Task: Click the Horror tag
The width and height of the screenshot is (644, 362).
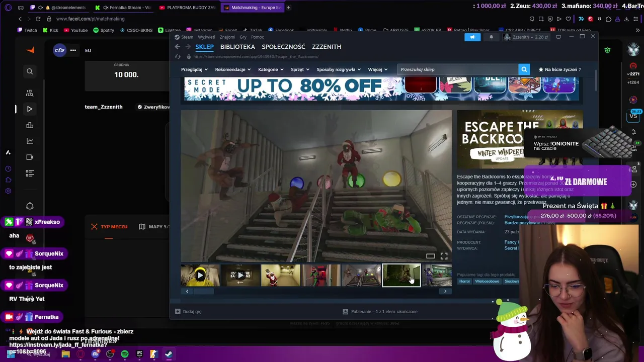Action: [x=464, y=281]
